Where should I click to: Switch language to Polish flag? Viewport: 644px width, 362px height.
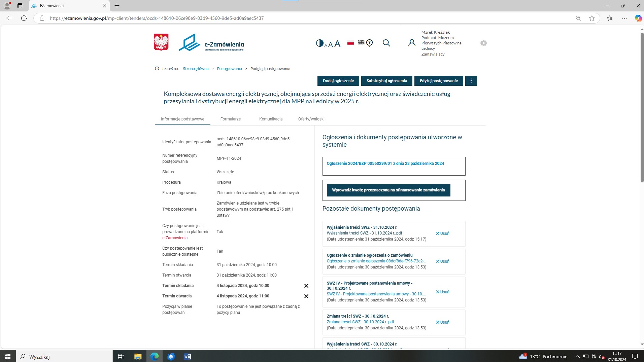pyautogui.click(x=351, y=43)
